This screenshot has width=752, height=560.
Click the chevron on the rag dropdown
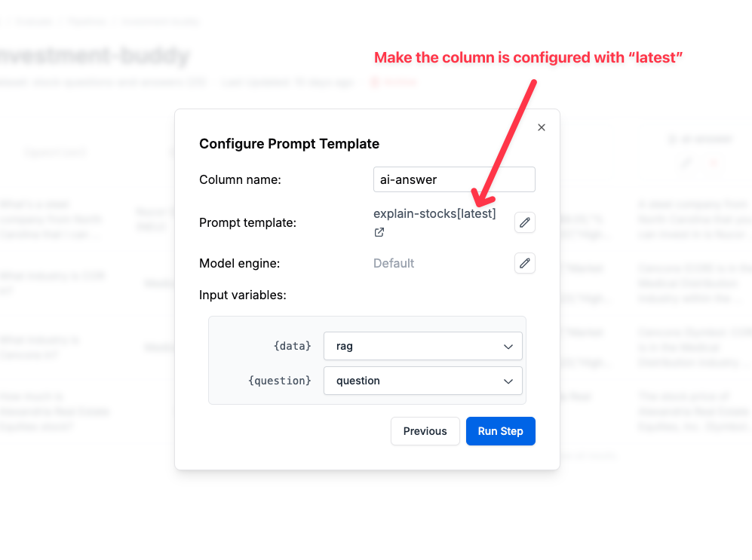[x=509, y=346]
